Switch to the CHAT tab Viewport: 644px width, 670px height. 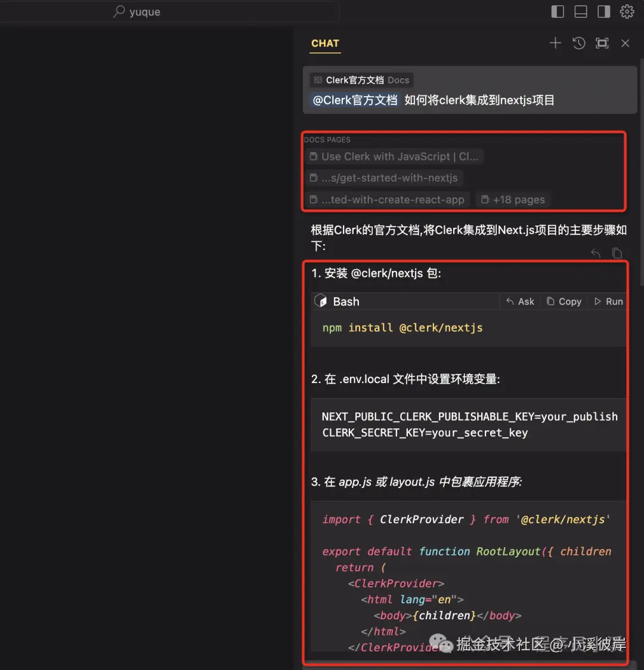pyautogui.click(x=325, y=43)
